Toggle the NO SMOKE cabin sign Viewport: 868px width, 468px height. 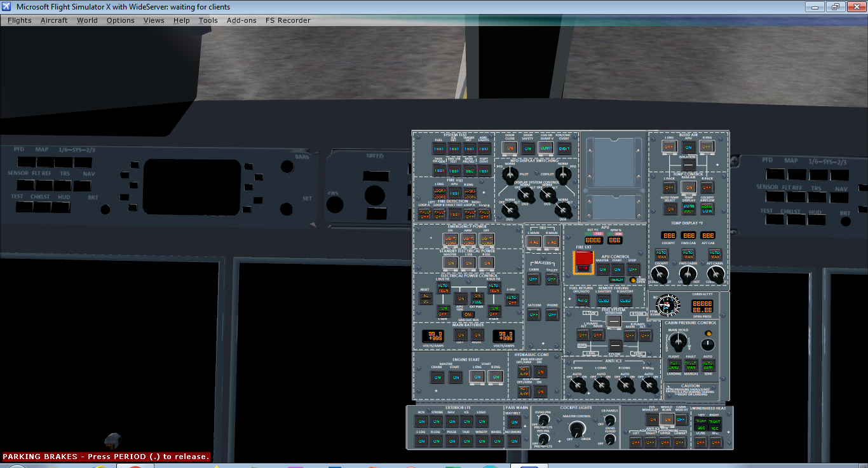click(515, 440)
